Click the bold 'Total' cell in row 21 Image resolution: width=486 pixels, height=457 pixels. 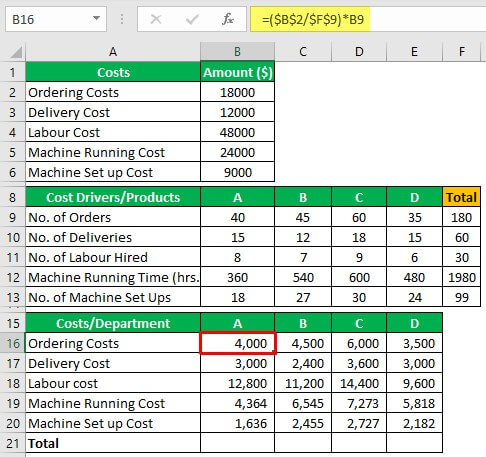point(113,443)
